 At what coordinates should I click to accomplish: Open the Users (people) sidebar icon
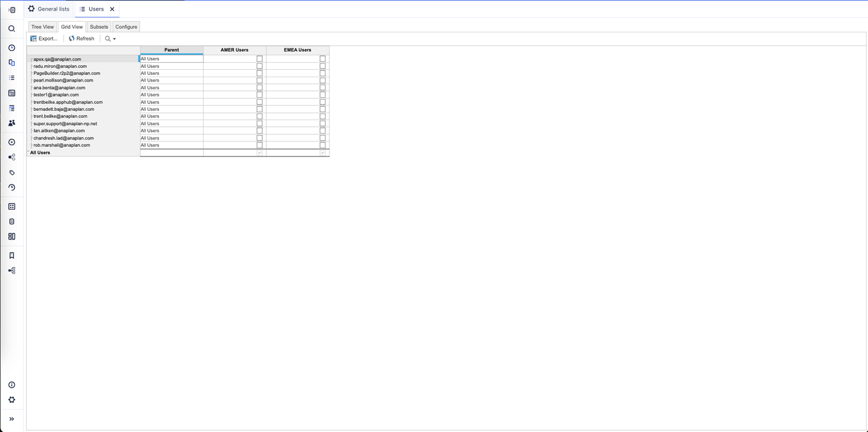[x=12, y=123]
